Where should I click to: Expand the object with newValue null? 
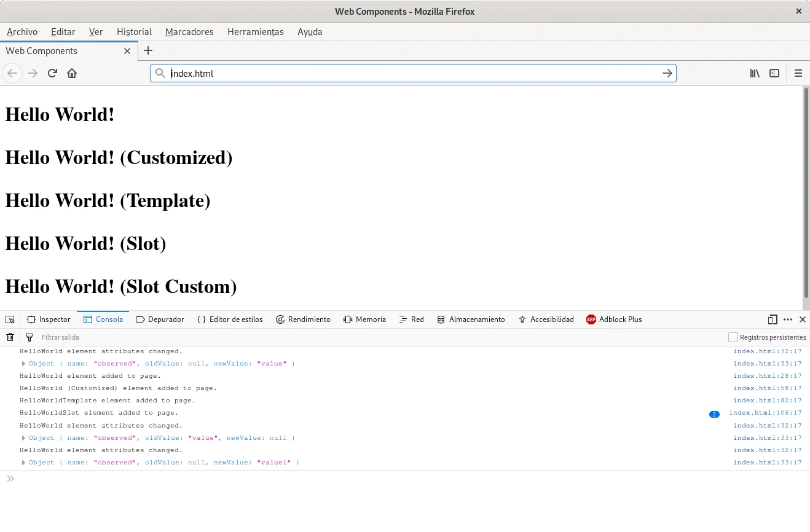pos(24,438)
